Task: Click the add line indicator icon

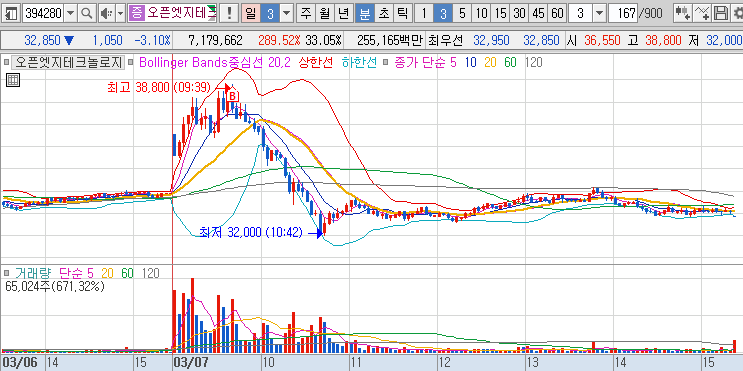Action: (702, 13)
